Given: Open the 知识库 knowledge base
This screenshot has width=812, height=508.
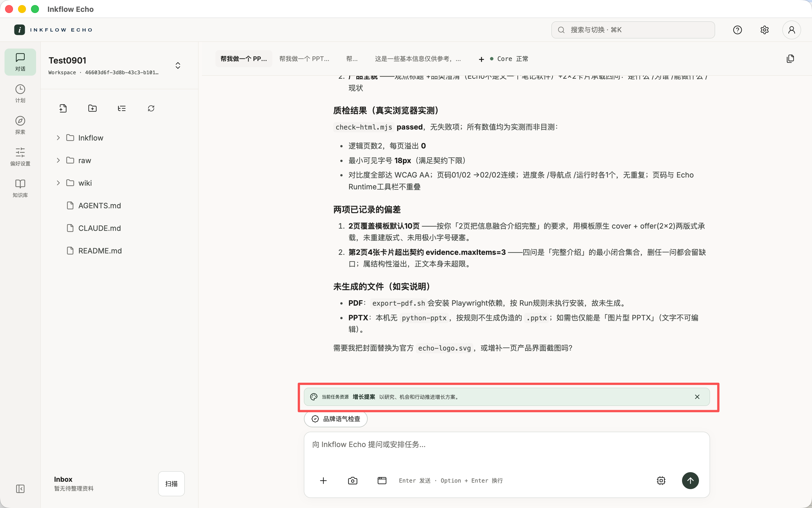Looking at the screenshot, I should pyautogui.click(x=20, y=189).
